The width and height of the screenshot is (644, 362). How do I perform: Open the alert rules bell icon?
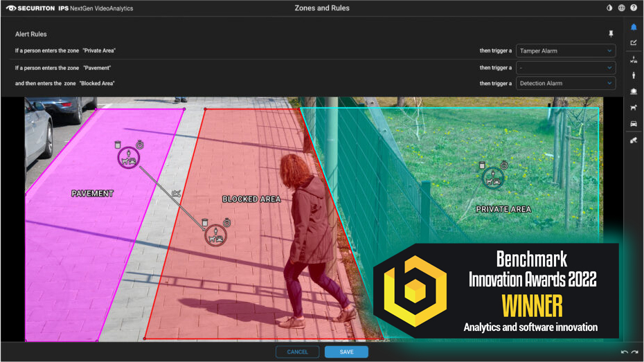click(634, 27)
